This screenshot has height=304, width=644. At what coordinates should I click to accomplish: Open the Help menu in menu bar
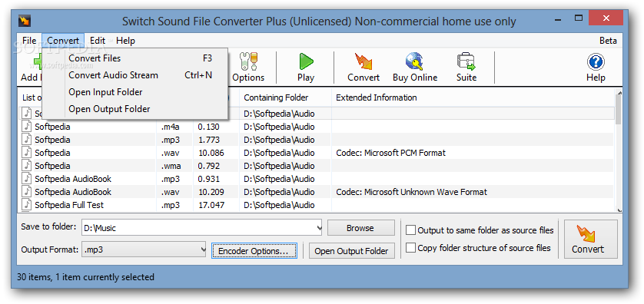pyautogui.click(x=125, y=41)
